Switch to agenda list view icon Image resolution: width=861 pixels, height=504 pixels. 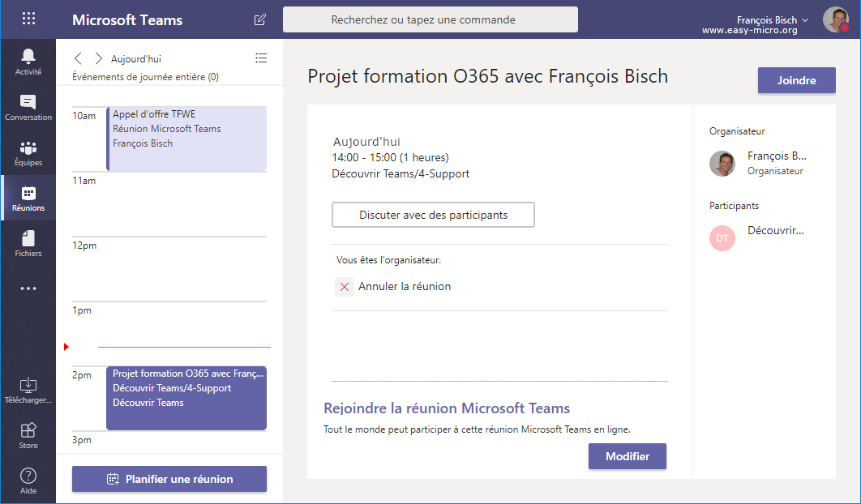tap(261, 58)
